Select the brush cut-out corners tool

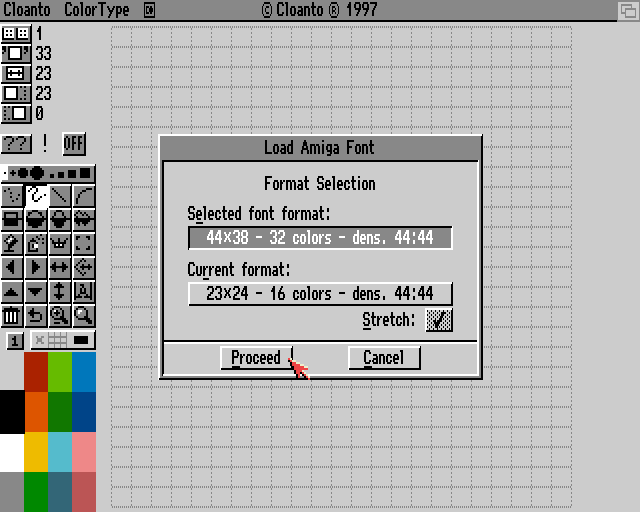coord(84,244)
